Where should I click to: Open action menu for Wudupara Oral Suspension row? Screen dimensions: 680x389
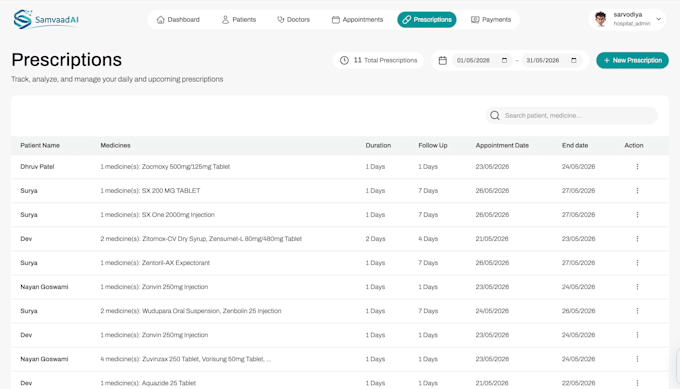pyautogui.click(x=637, y=311)
